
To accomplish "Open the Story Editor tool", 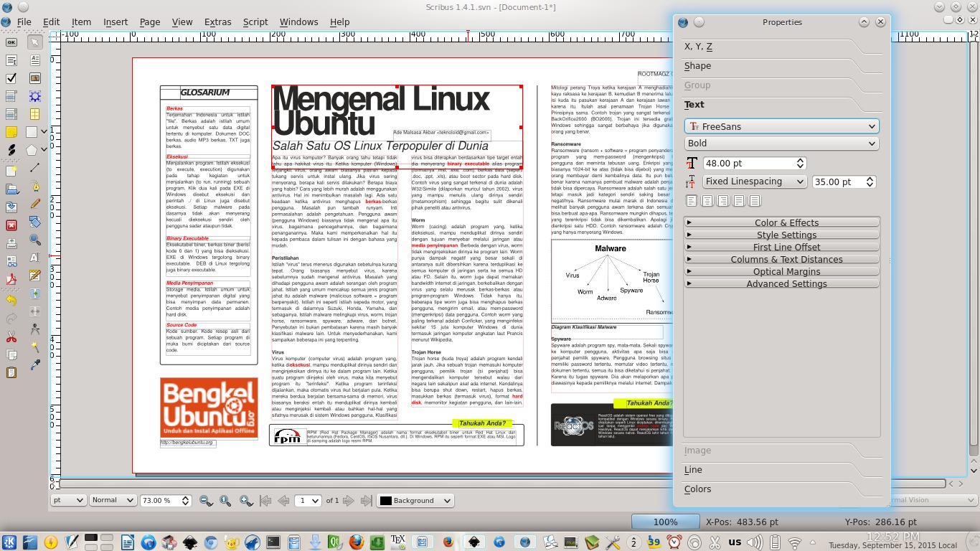I will click(x=34, y=275).
